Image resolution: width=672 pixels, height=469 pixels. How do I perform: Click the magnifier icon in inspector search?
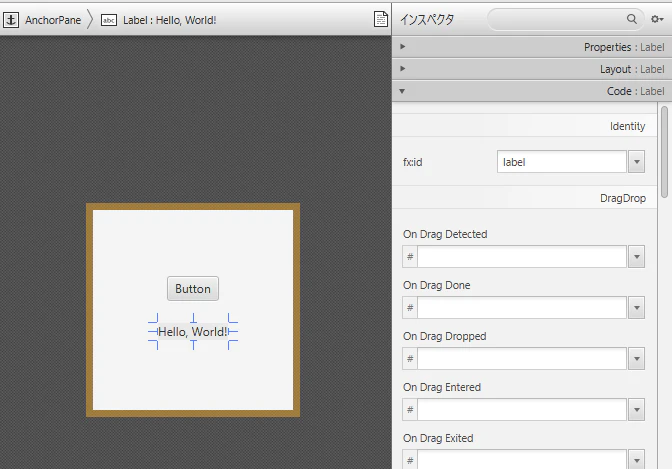pos(632,19)
